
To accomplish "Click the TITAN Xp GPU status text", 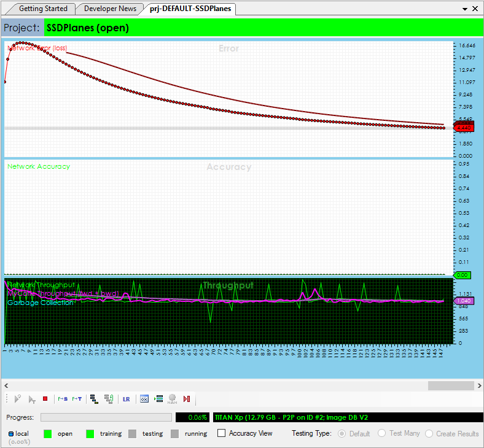I will click(x=291, y=417).
